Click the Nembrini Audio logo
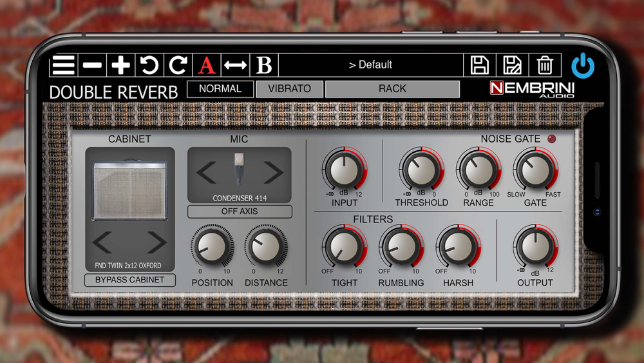Viewport: 644px width, 363px height. coord(533,89)
